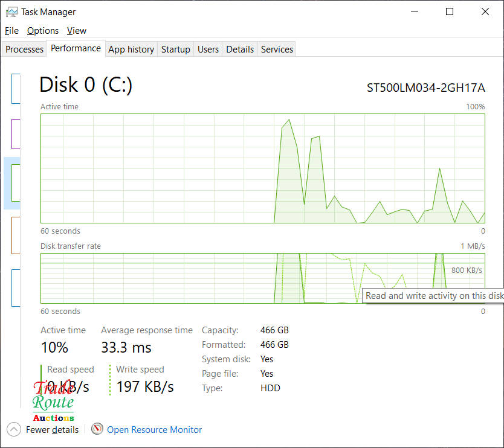Go to the App history tab
Viewport: 504px width, 448px height.
131,50
